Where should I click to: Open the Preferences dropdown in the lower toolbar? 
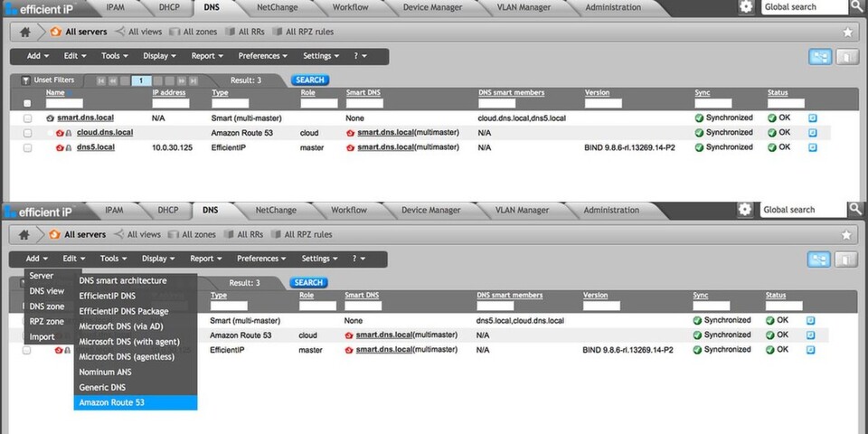pyautogui.click(x=262, y=259)
